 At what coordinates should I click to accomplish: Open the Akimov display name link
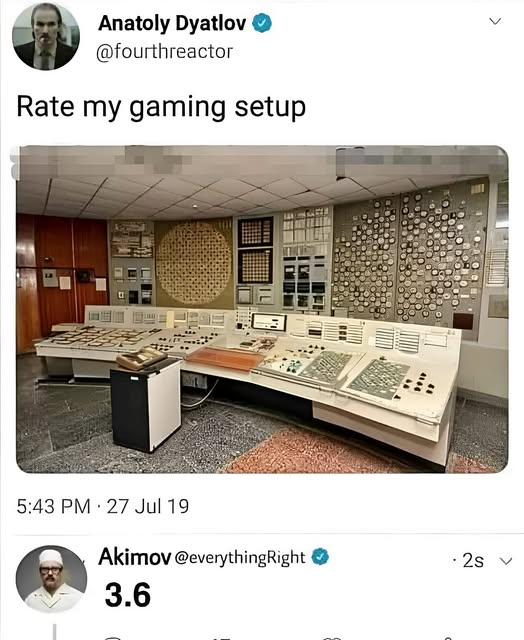135,557
